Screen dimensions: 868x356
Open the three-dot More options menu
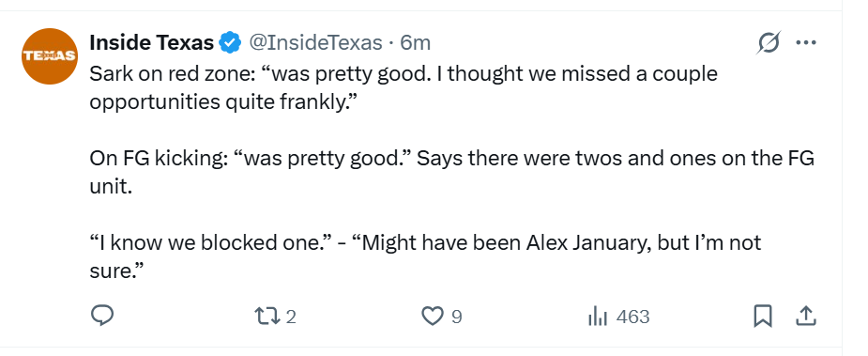tap(806, 42)
